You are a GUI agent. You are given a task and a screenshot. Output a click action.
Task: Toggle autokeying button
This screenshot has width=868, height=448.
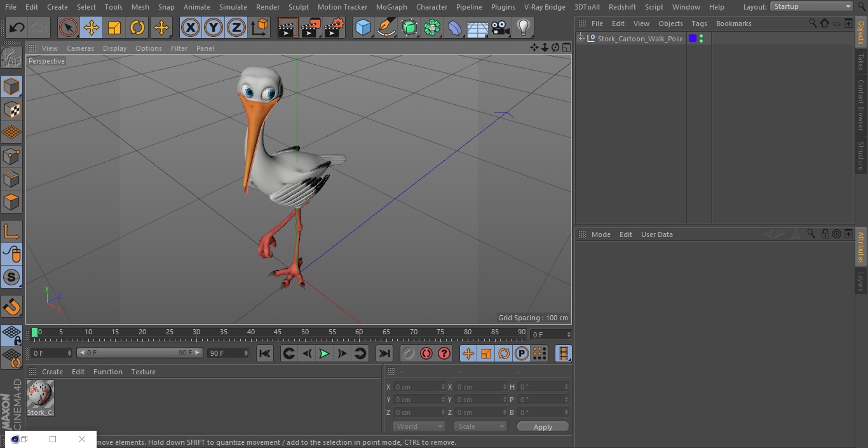(x=426, y=353)
